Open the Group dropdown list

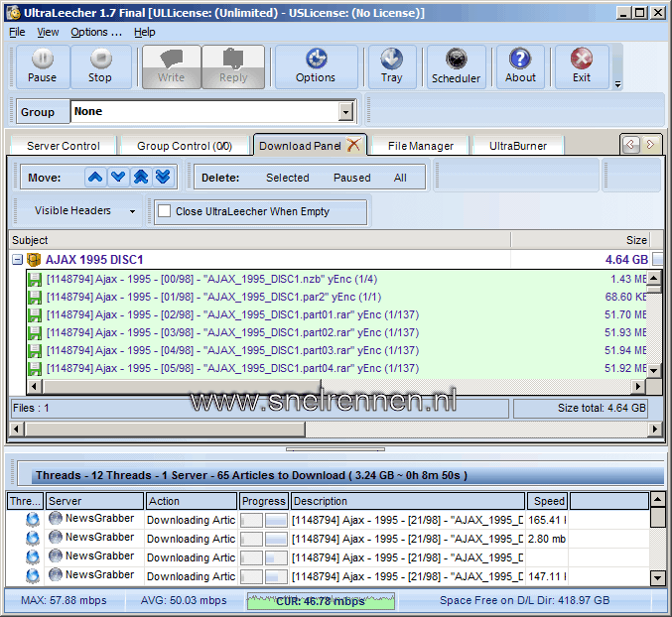point(345,112)
